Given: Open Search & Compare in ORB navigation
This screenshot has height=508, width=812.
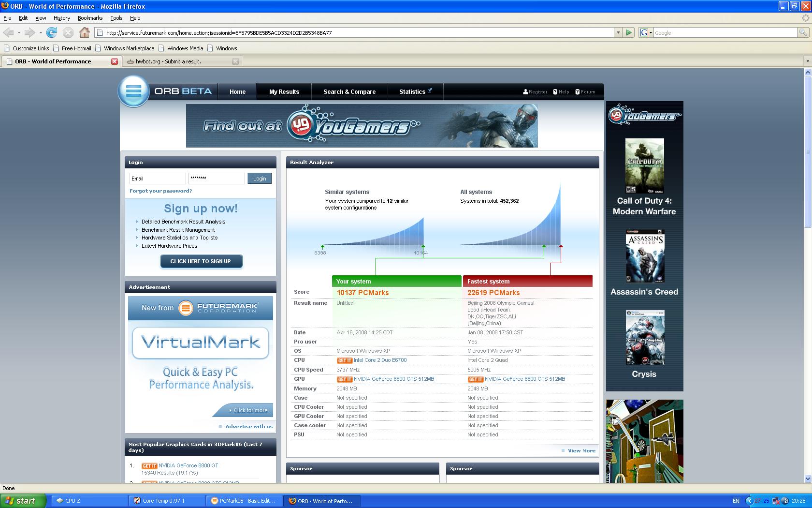Looking at the screenshot, I should click(349, 91).
